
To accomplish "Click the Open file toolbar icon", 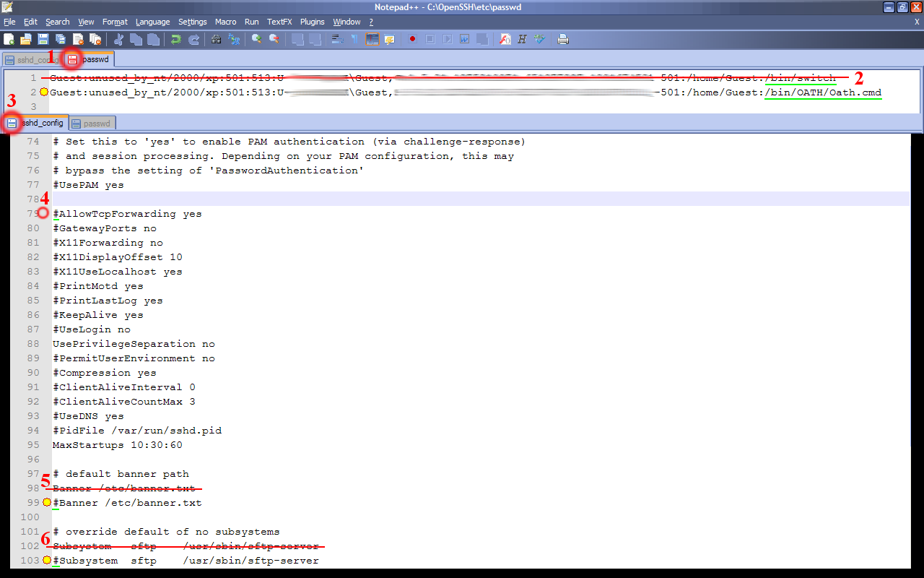I will tap(25, 39).
